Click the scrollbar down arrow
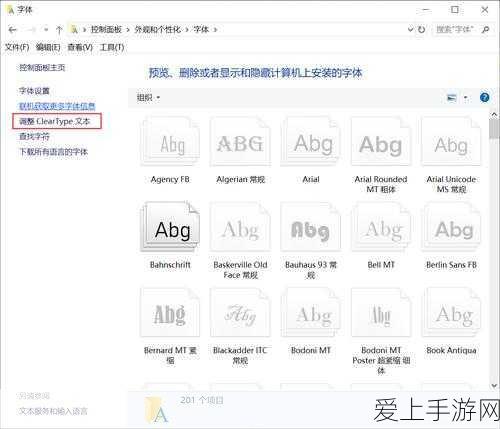500x429 pixels. [494, 386]
